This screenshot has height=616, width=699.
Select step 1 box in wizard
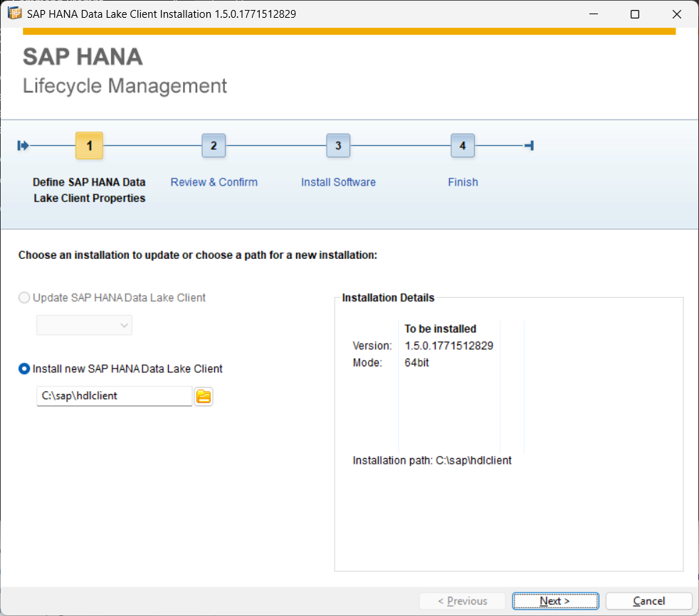tap(89, 146)
